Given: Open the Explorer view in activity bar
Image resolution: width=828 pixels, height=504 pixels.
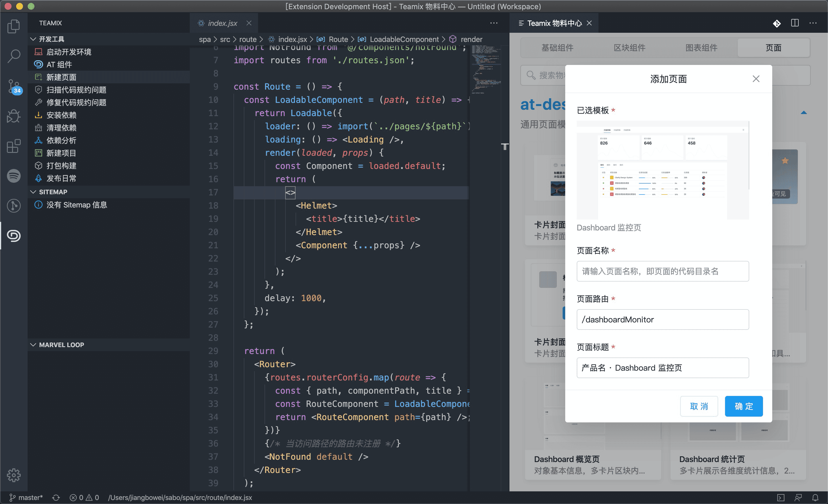Looking at the screenshot, I should coord(14,26).
